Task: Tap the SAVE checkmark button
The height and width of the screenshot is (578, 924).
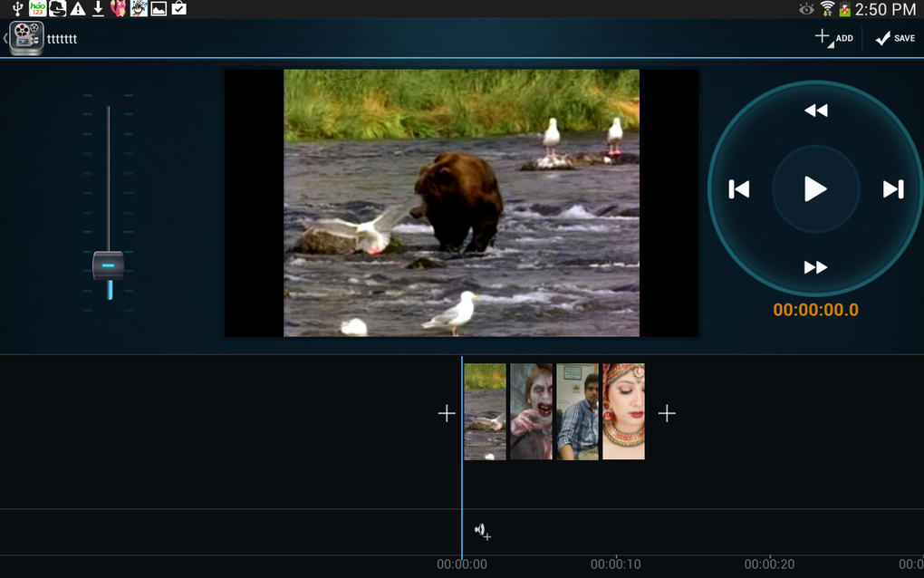Action: tap(895, 38)
